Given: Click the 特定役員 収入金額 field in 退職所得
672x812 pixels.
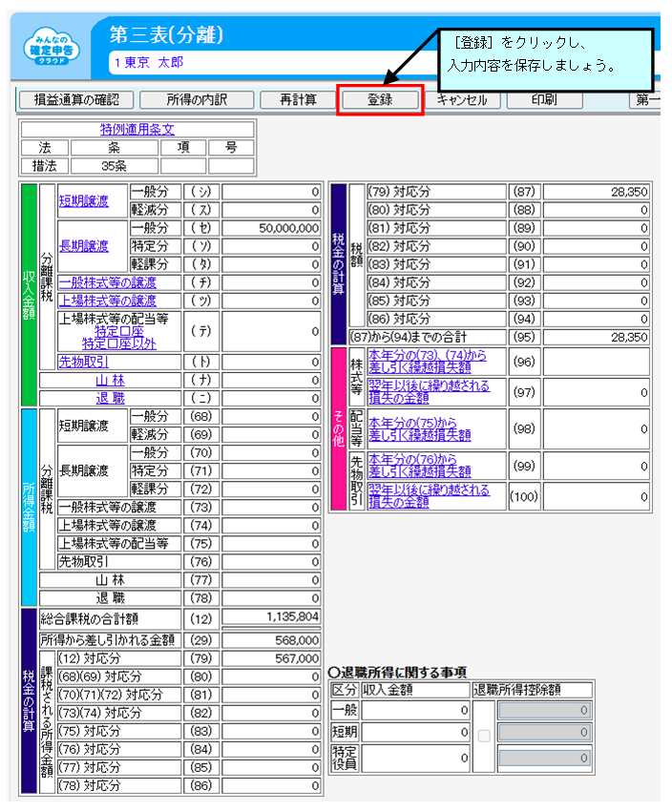Looking at the screenshot, I should [415, 759].
